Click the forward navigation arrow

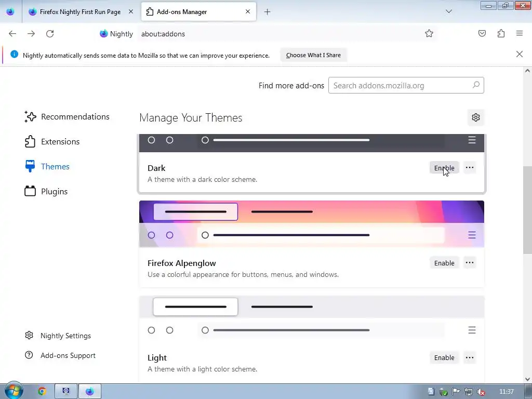31,34
